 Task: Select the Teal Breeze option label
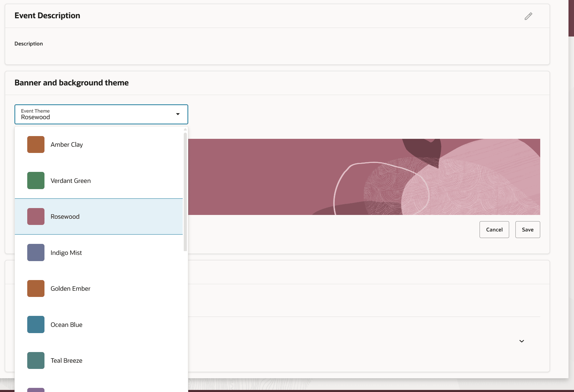pos(67,360)
